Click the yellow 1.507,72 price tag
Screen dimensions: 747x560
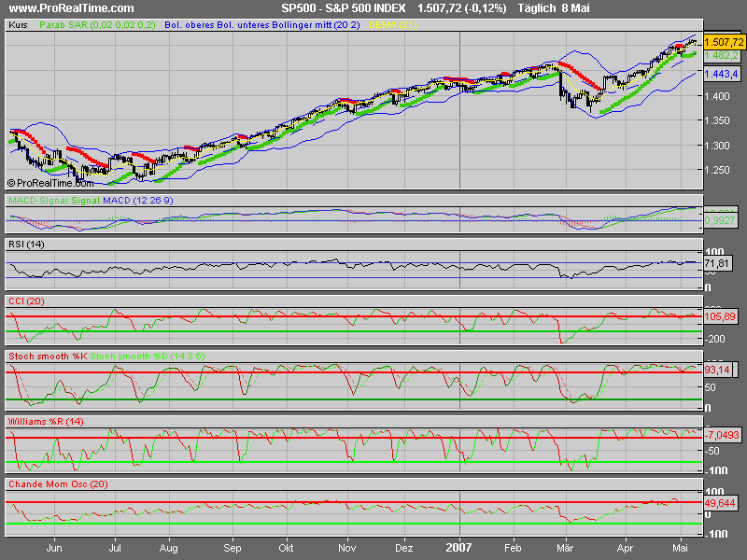tap(724, 42)
